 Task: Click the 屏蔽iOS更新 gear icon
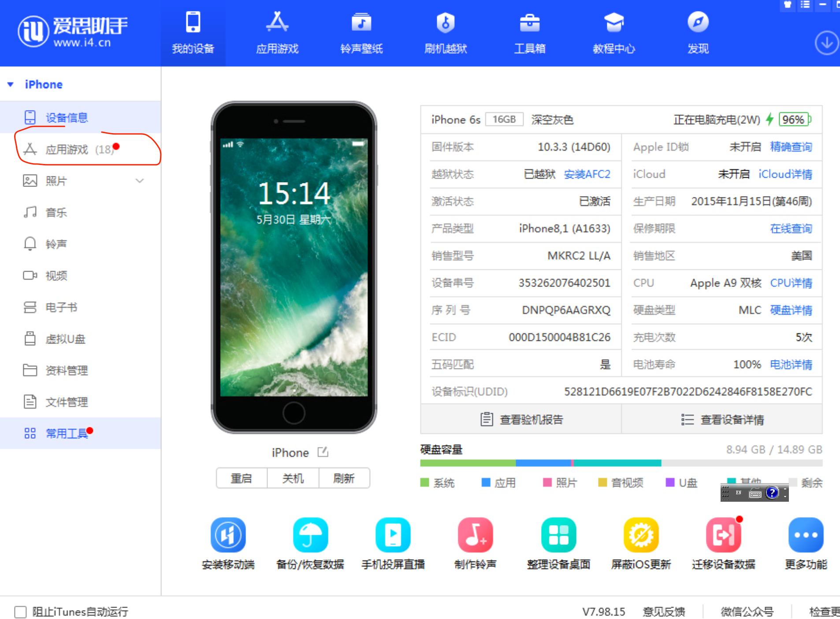pyautogui.click(x=641, y=535)
